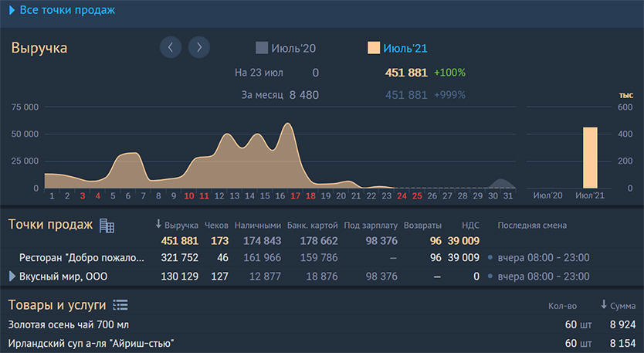
Task: Click the building icon beside Точки продаж
Action: (x=107, y=226)
